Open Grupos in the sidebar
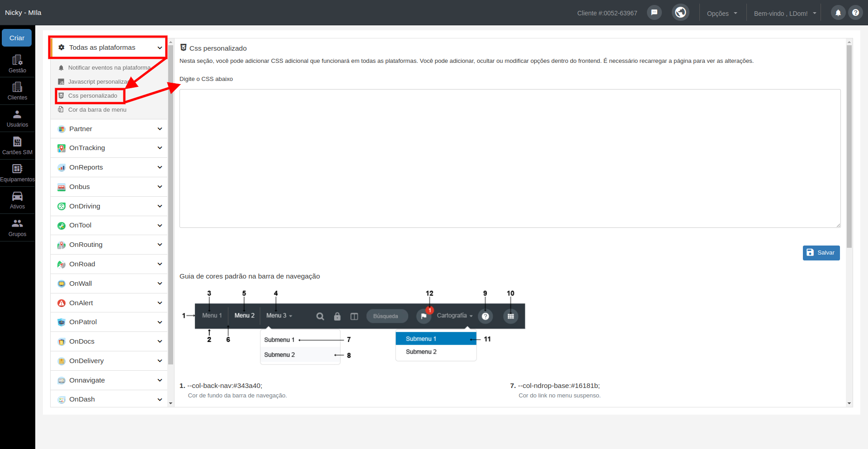Viewport: 868px width, 449px height. click(x=17, y=227)
